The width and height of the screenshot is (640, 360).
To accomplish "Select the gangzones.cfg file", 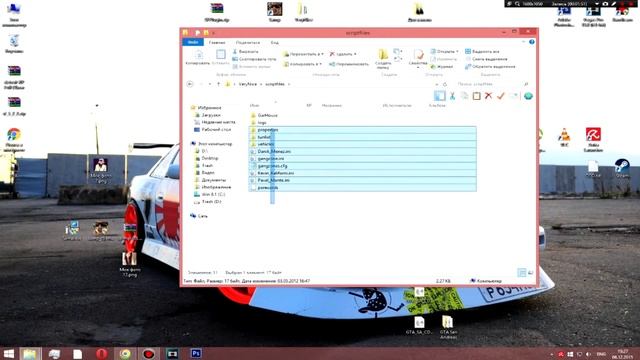I will 272,166.
